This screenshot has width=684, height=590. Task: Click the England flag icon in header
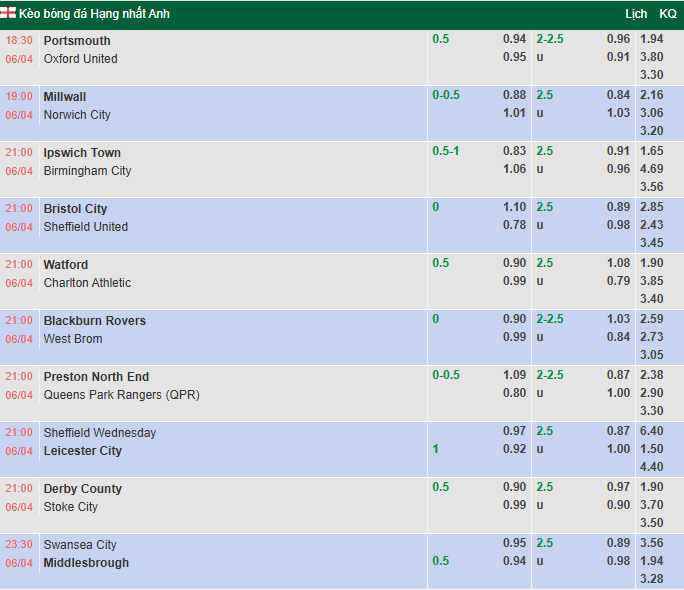coord(10,14)
